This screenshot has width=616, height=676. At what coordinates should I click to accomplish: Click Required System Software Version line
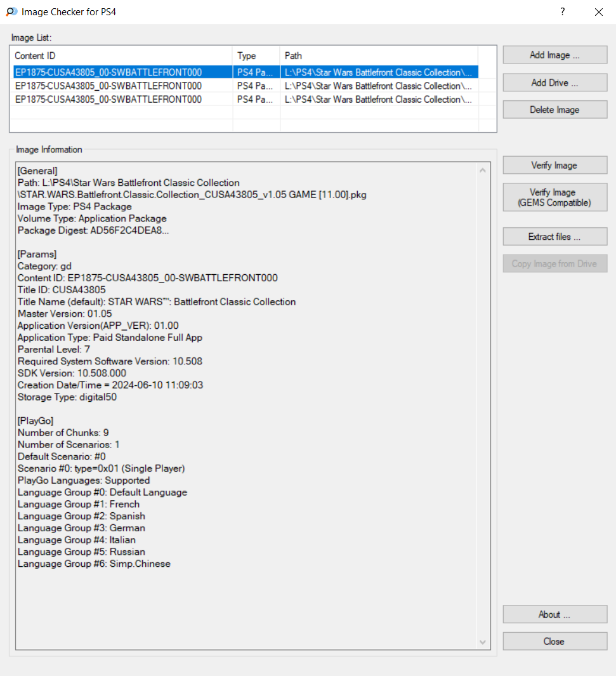point(110,361)
